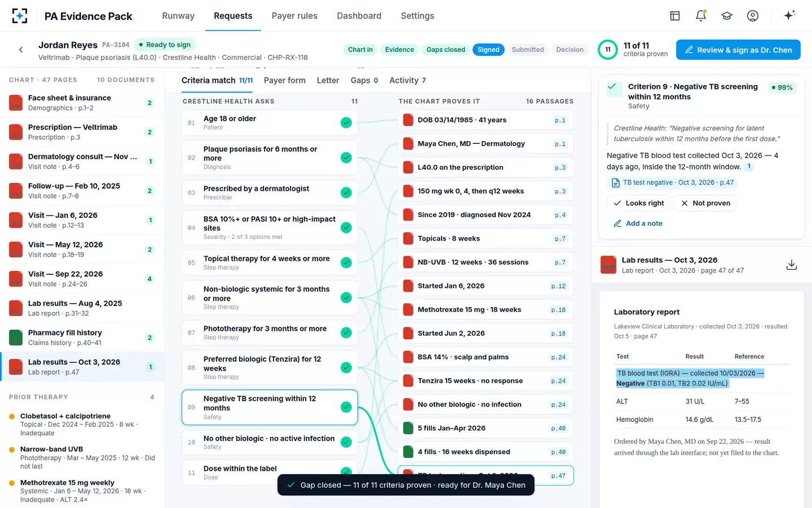Click the green check on Negative TB screening criterion
The image size is (812, 508).
(x=346, y=407)
